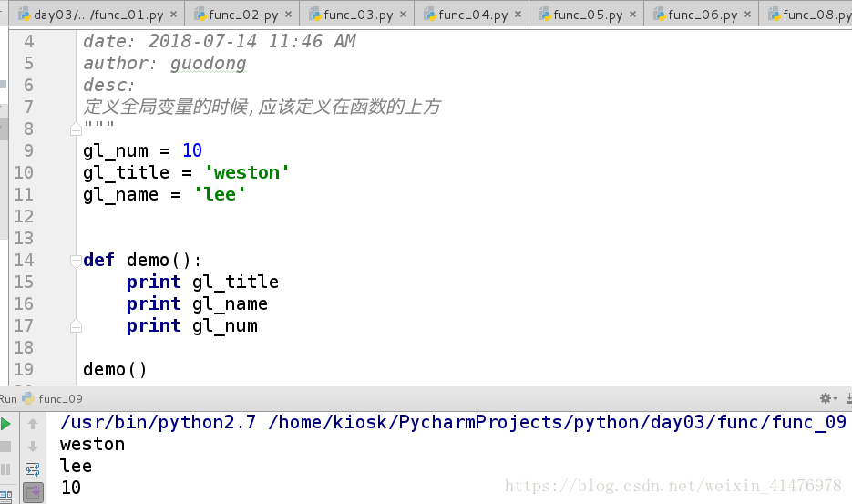
Task: Click the string 'lee' in editor
Action: coord(220,194)
